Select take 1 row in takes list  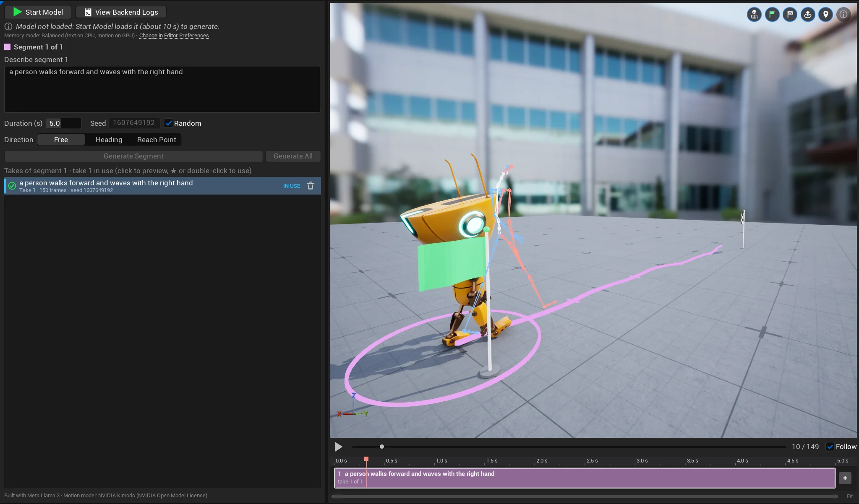pos(162,186)
